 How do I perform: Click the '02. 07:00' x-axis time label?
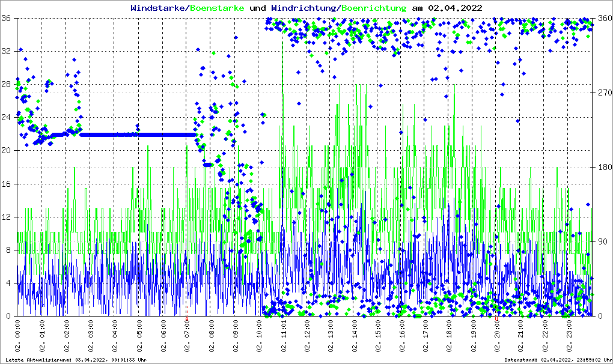pyautogui.click(x=188, y=337)
